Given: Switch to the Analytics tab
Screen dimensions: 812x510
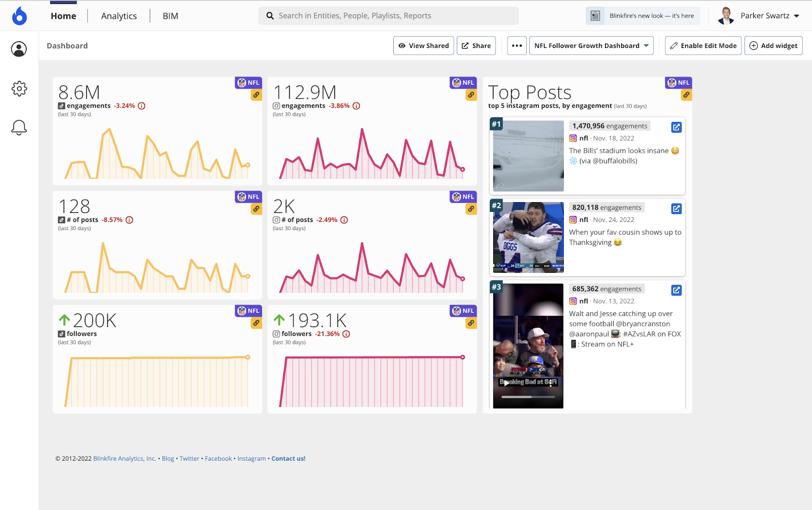Looking at the screenshot, I should click(119, 16).
